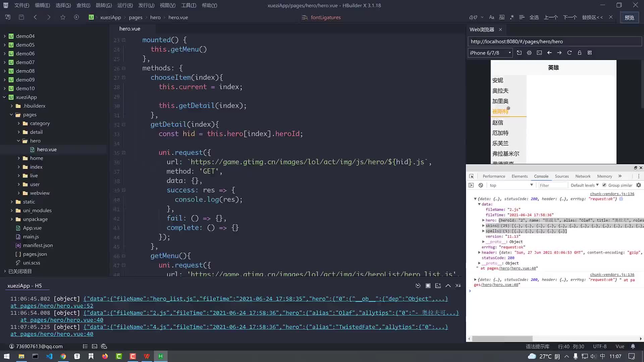Viewport: 644px width, 362px height.
Task: Click hero.vue in breadcrumb navigation
Action: [x=178, y=17]
